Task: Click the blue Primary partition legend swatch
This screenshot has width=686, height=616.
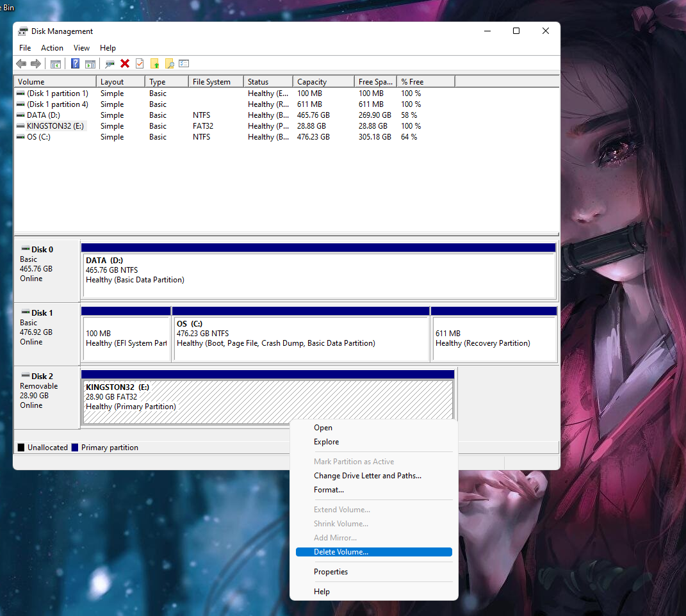Action: click(75, 448)
